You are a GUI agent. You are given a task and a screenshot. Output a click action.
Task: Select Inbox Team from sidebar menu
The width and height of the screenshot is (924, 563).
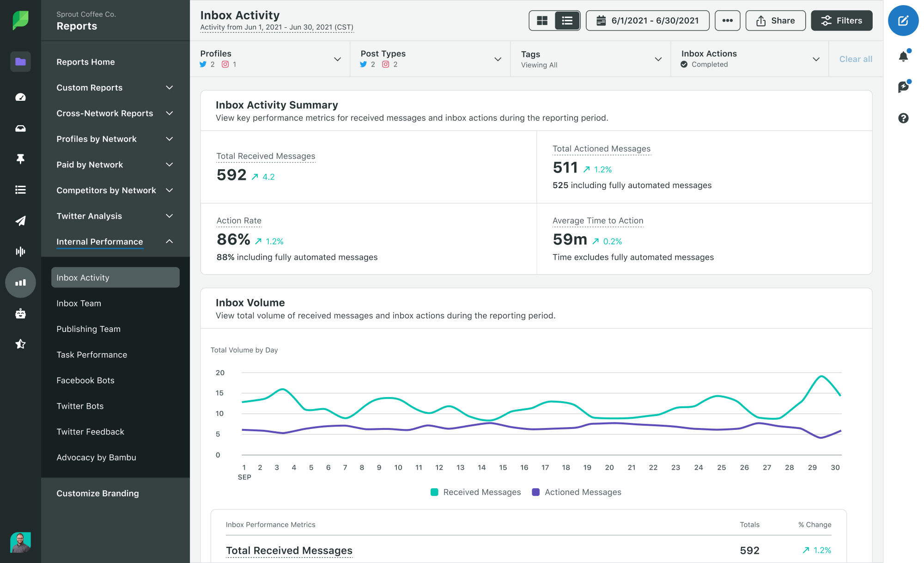(79, 303)
